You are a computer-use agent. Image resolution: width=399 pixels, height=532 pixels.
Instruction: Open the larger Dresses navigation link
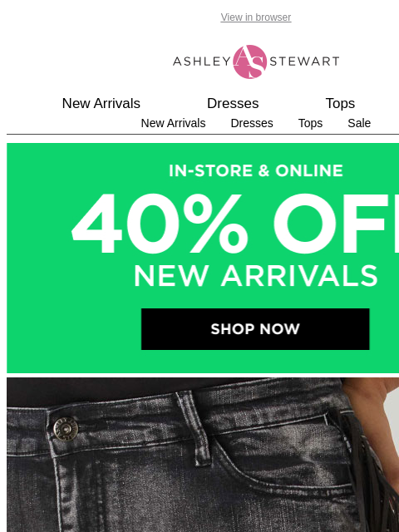(233, 103)
